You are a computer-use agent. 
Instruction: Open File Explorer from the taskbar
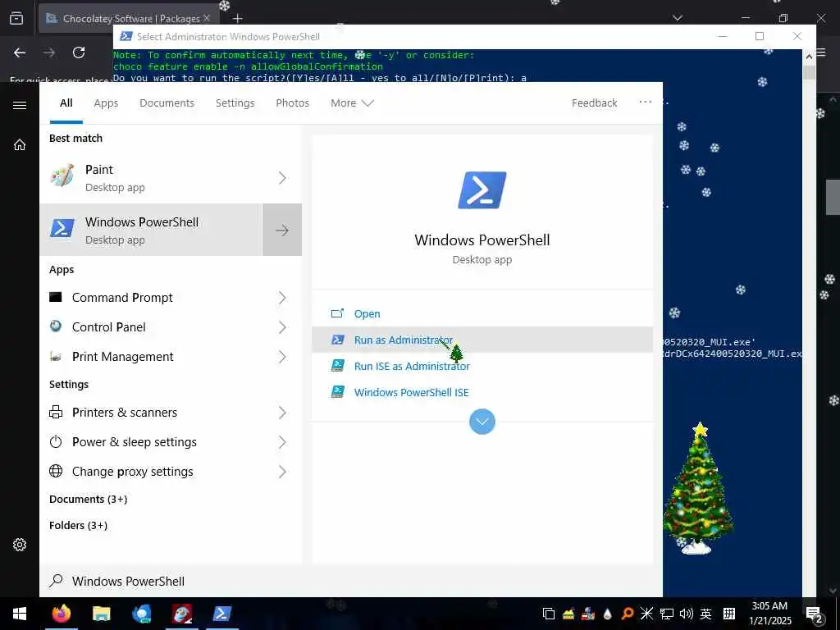click(101, 614)
